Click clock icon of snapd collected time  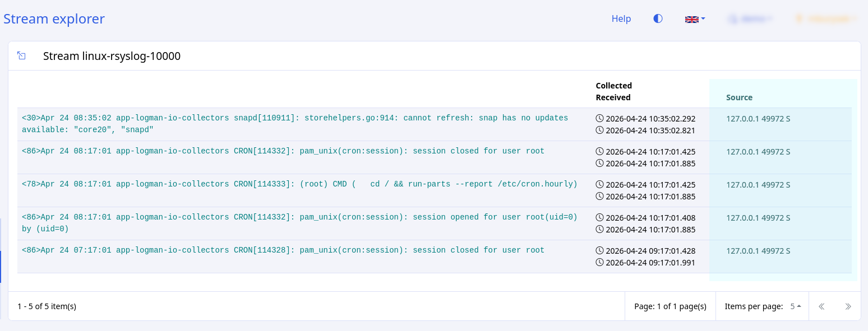pyautogui.click(x=599, y=119)
